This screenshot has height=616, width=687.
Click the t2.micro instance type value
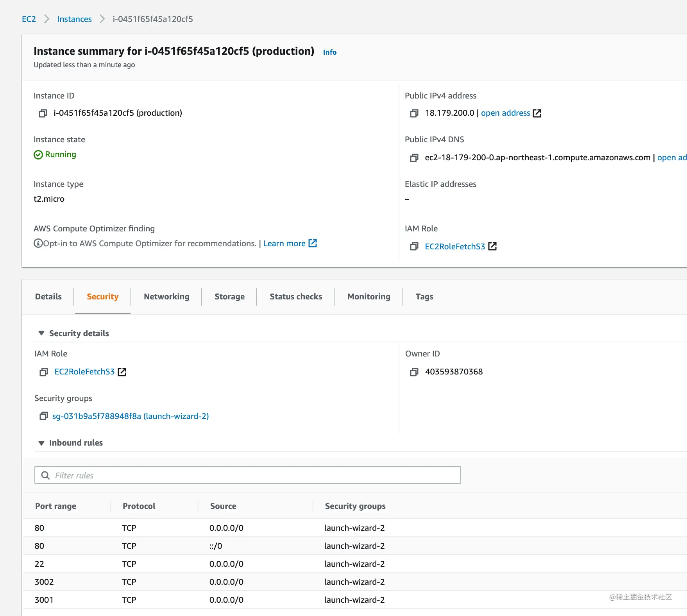point(49,199)
